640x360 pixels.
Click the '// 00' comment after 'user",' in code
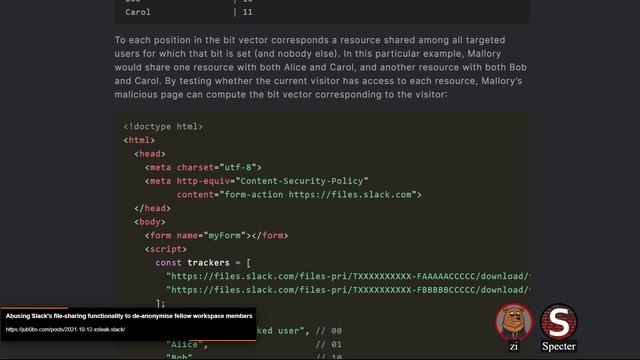(x=329, y=331)
